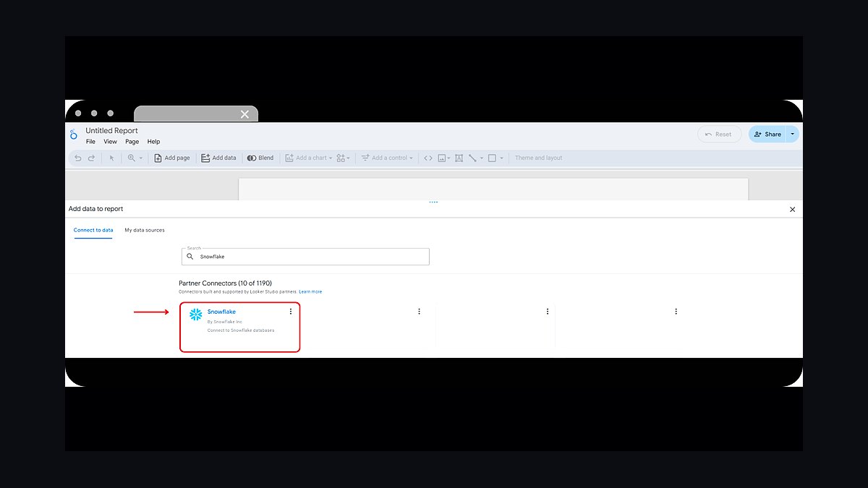Close the Add data to report panel

[792, 209]
